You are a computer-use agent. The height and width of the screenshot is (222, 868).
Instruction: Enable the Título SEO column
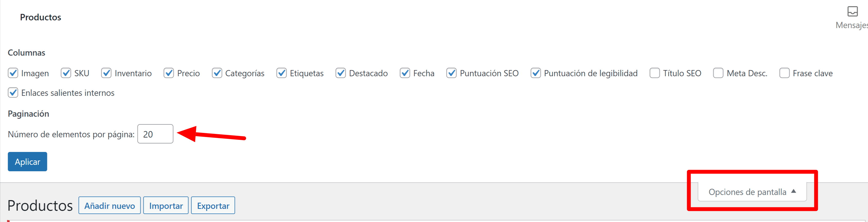click(x=655, y=73)
